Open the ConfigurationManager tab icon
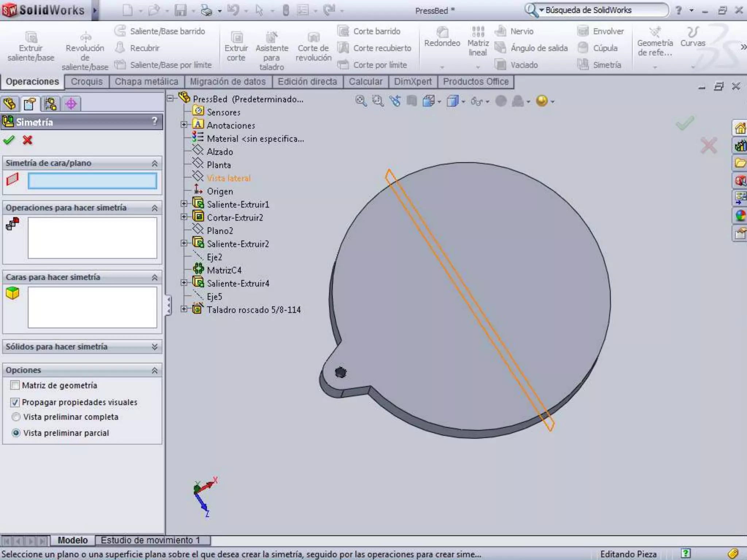The width and height of the screenshot is (747, 560). [50, 104]
